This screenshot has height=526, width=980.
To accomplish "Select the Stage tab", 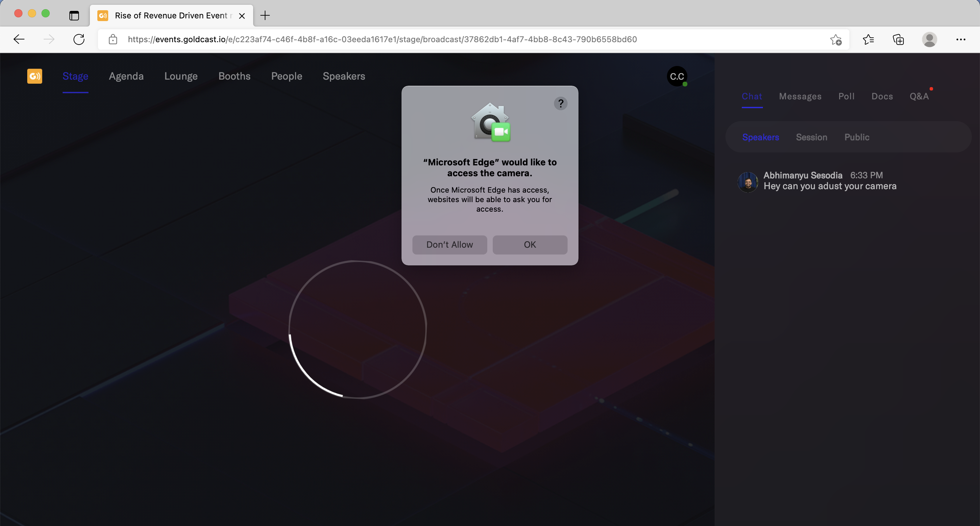I will (x=75, y=76).
